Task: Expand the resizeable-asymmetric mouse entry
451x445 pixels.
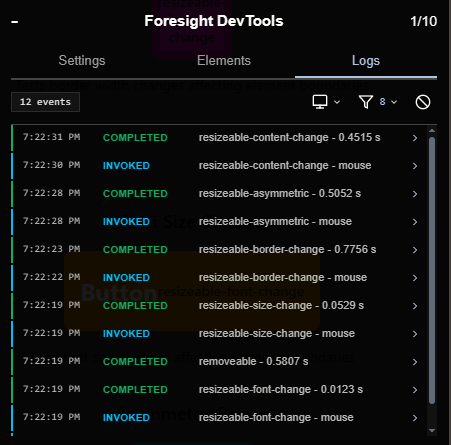Action: pos(415,222)
